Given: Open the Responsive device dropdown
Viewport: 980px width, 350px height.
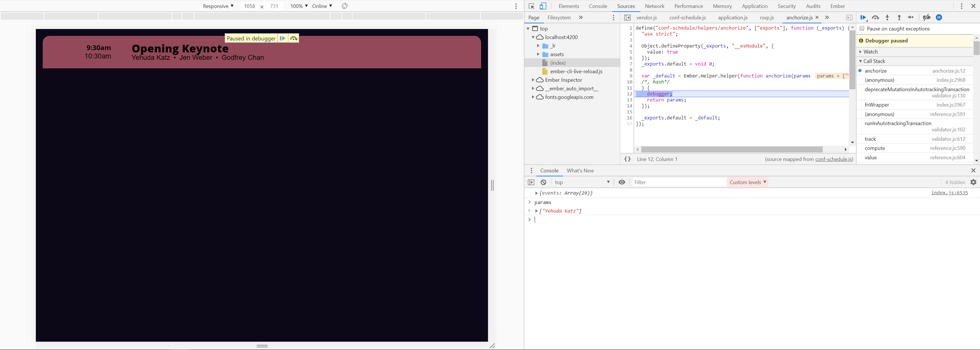Looking at the screenshot, I should (218, 6).
